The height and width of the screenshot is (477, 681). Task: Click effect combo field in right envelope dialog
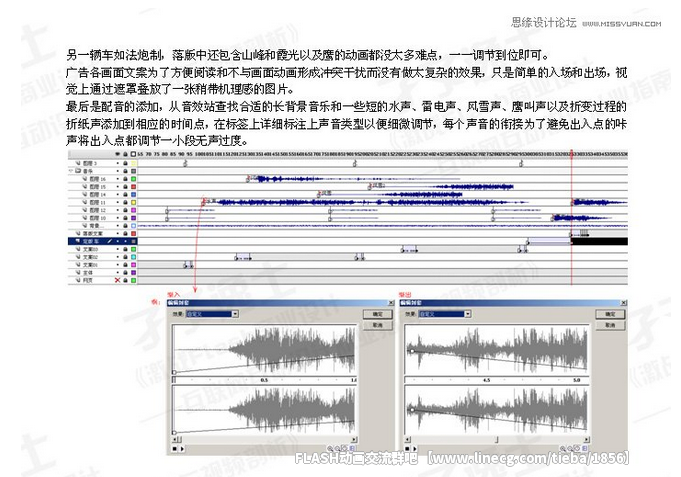(x=445, y=314)
